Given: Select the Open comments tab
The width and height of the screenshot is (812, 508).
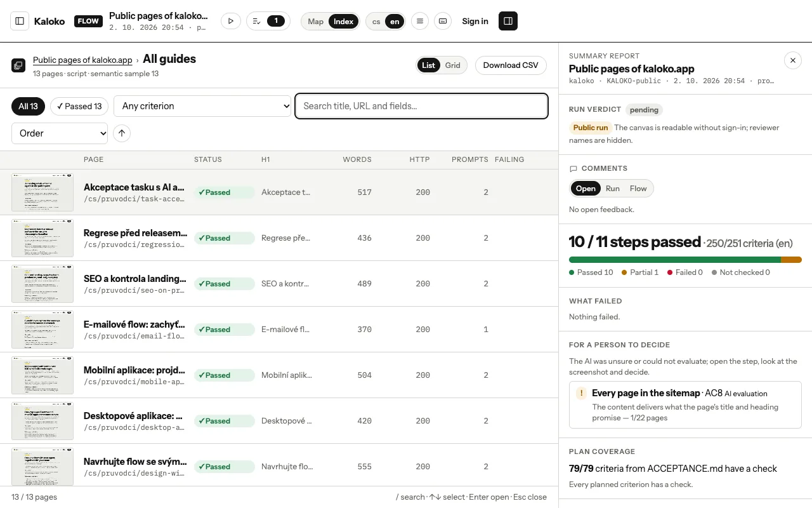Looking at the screenshot, I should [586, 189].
